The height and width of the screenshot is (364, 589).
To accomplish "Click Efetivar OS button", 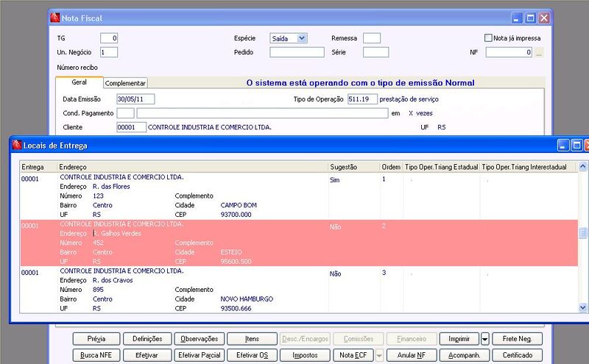I will [x=252, y=355].
